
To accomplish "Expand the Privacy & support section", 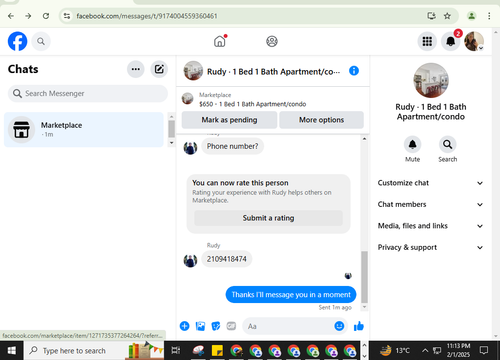I will [430, 247].
